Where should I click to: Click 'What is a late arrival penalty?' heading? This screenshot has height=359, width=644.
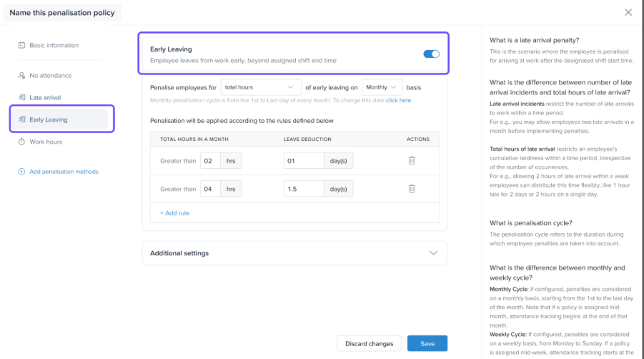[x=535, y=40]
